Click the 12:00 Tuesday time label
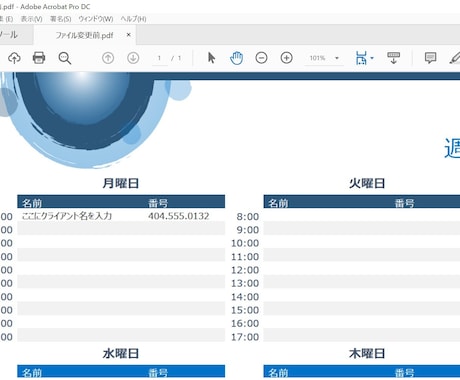The image size is (460, 380). pos(245,270)
